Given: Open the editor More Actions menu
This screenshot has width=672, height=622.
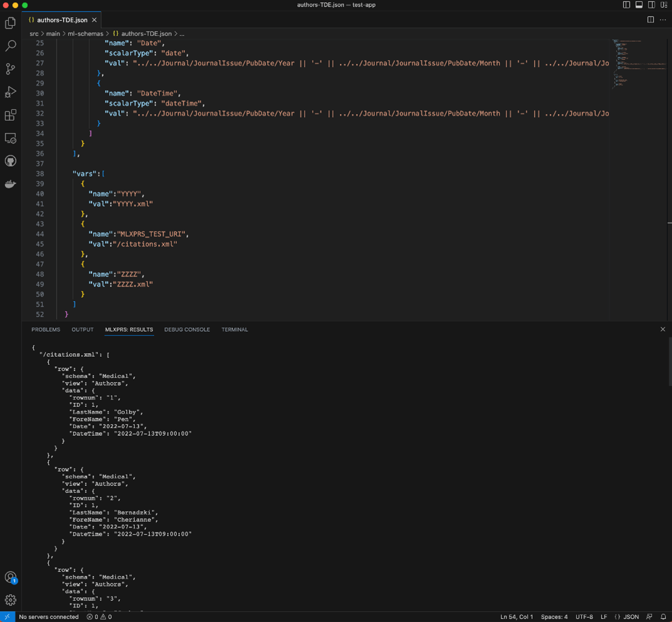Looking at the screenshot, I should coord(663,20).
